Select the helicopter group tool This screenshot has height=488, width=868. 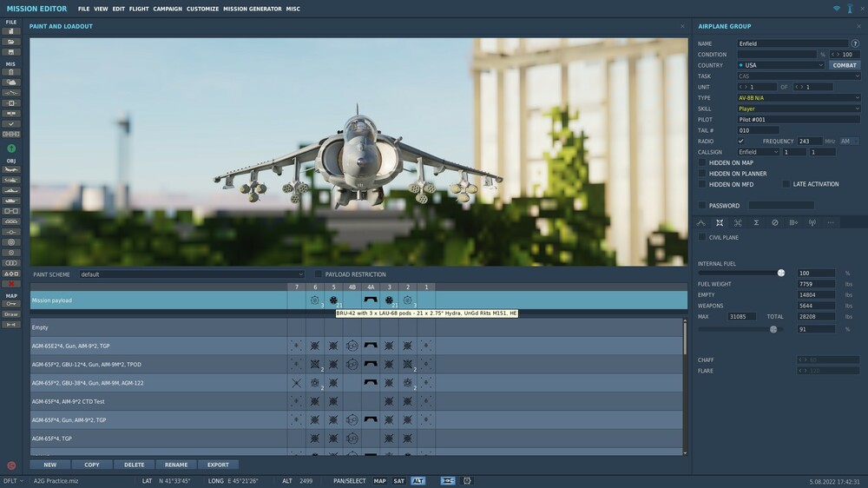point(11,180)
